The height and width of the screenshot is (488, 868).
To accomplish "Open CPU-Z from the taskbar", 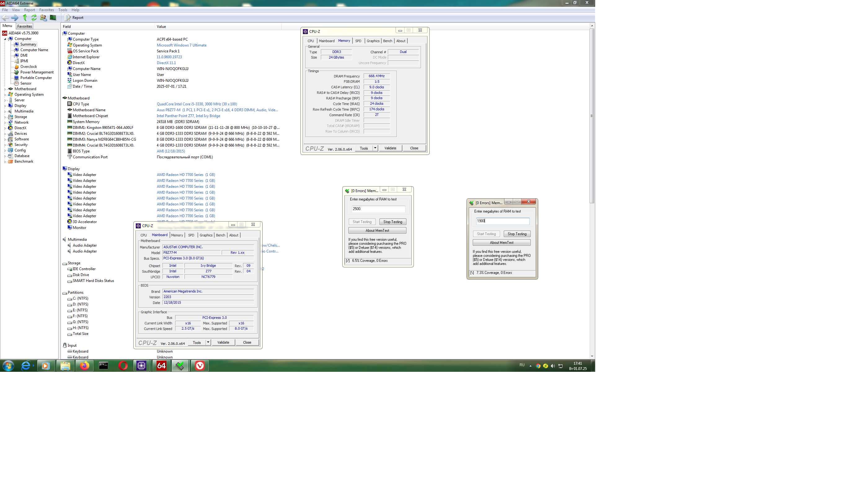I will [x=142, y=366].
